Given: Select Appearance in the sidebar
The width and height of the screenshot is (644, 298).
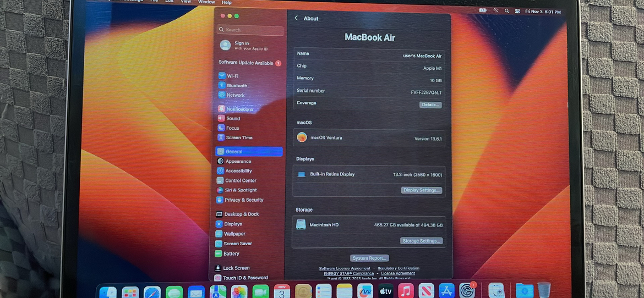Looking at the screenshot, I should click(x=234, y=161).
